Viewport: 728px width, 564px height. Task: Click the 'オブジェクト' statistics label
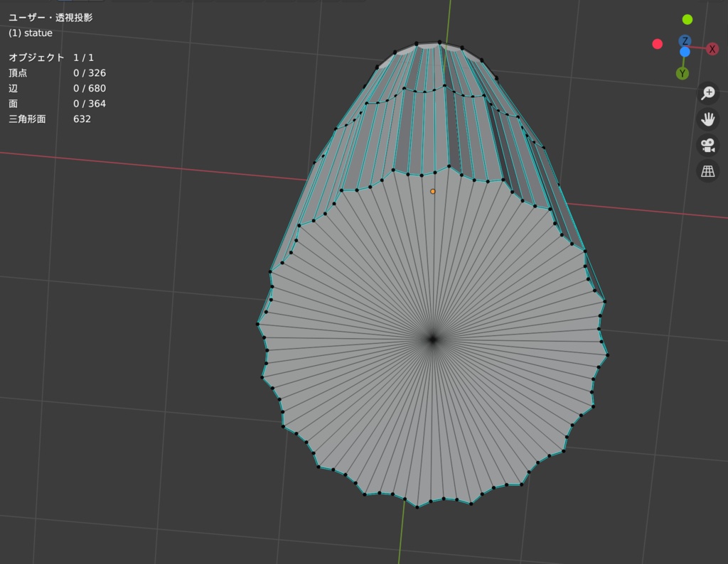pos(36,58)
